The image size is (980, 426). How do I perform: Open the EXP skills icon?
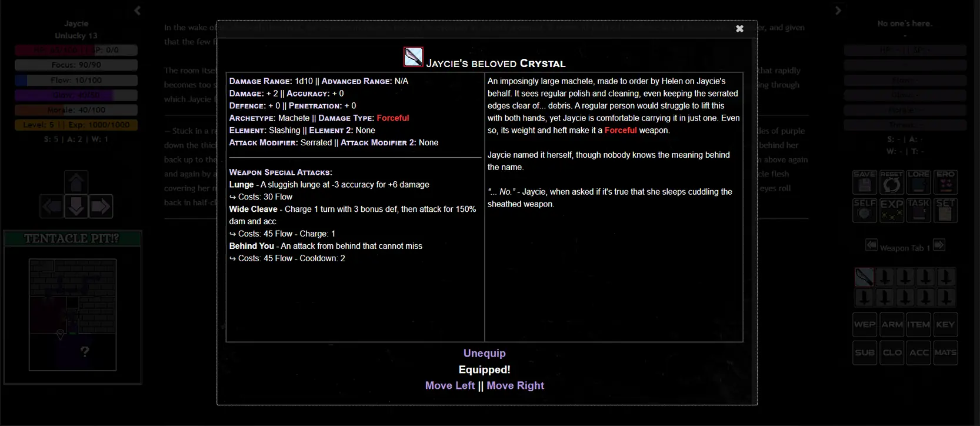pos(891,210)
